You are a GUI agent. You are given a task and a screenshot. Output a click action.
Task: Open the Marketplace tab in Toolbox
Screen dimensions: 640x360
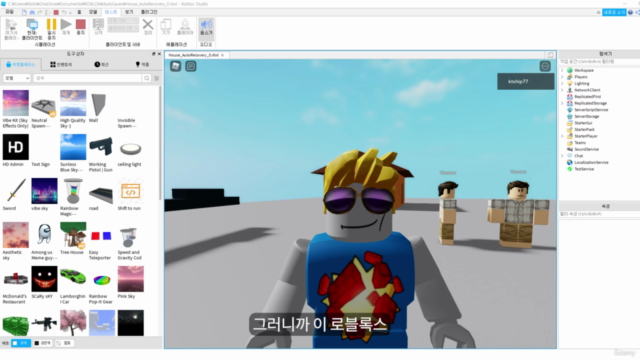coord(21,64)
